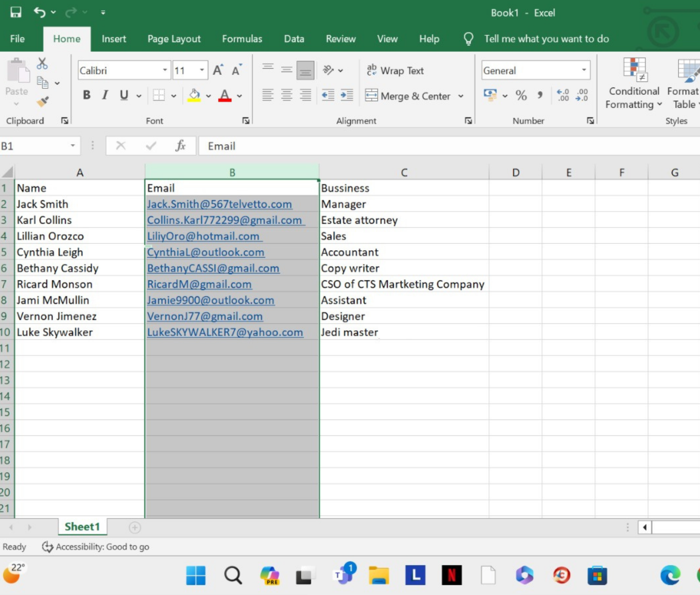Open the Merge & Center dropdown arrow
Screen dimensions: 700x595
(x=461, y=96)
